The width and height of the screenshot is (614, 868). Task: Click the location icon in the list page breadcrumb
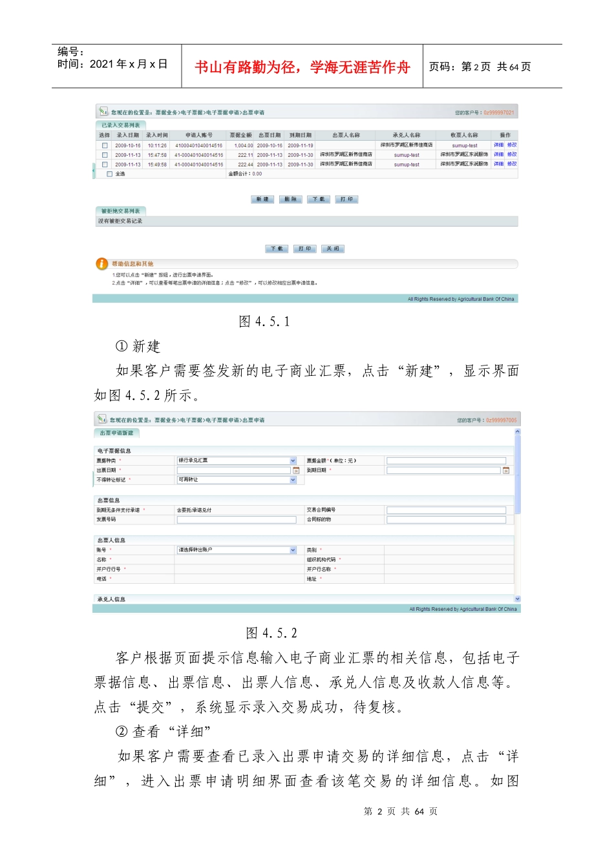click(103, 112)
